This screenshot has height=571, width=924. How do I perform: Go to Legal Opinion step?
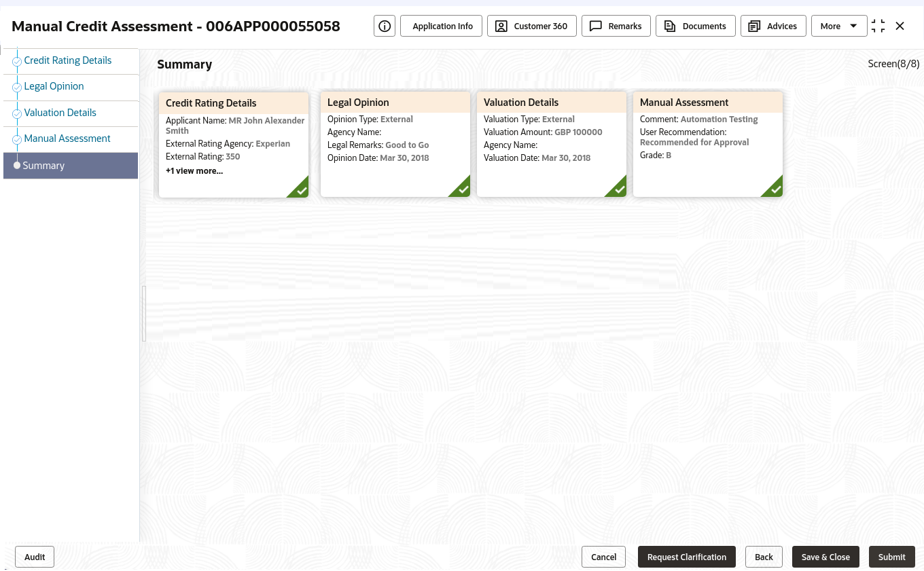pyautogui.click(x=54, y=86)
